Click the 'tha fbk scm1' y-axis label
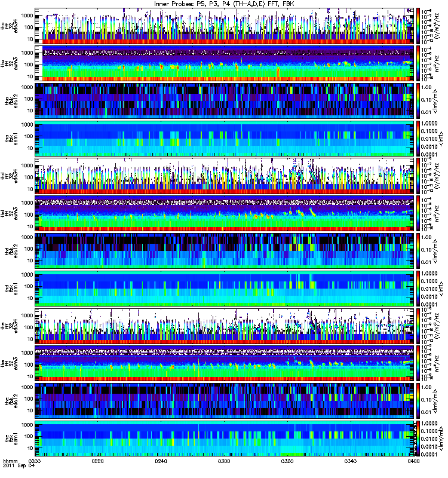The image size is (448, 478). pos(11,139)
